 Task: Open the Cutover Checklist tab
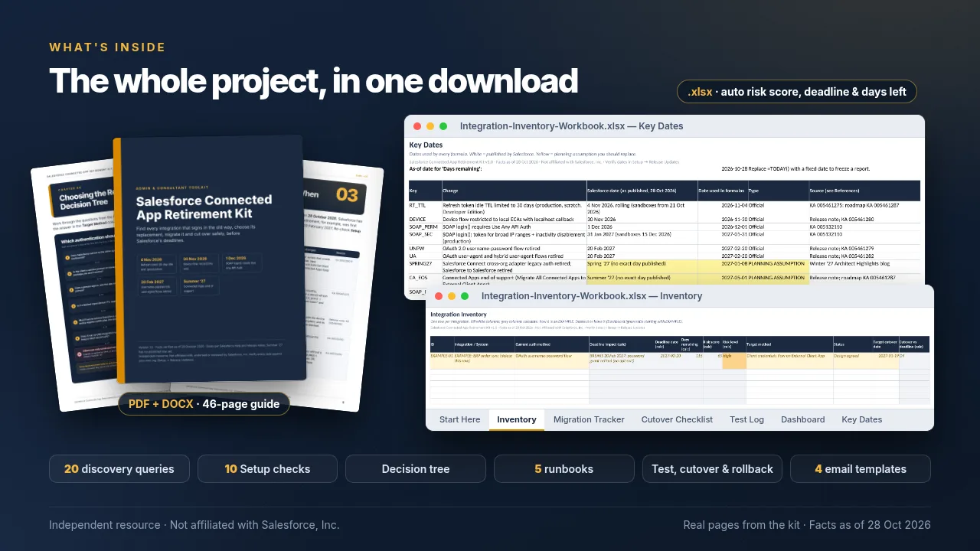677,419
